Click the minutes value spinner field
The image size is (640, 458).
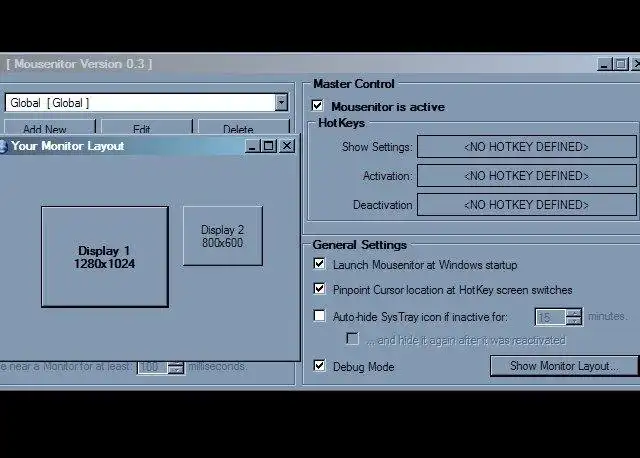point(550,317)
